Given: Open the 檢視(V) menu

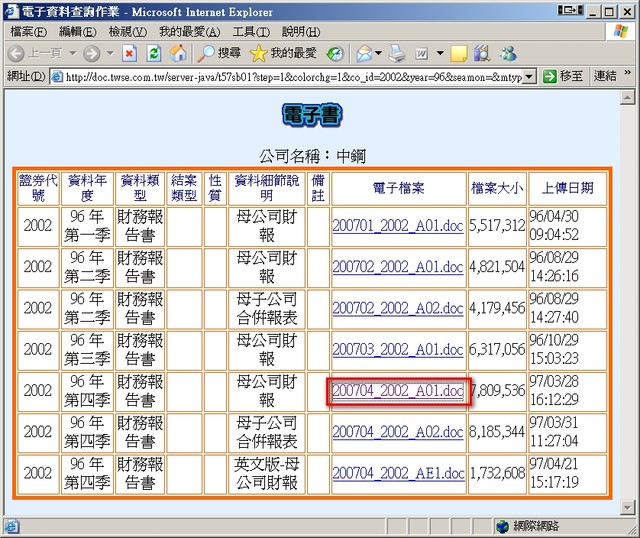Looking at the screenshot, I should pos(128,31).
